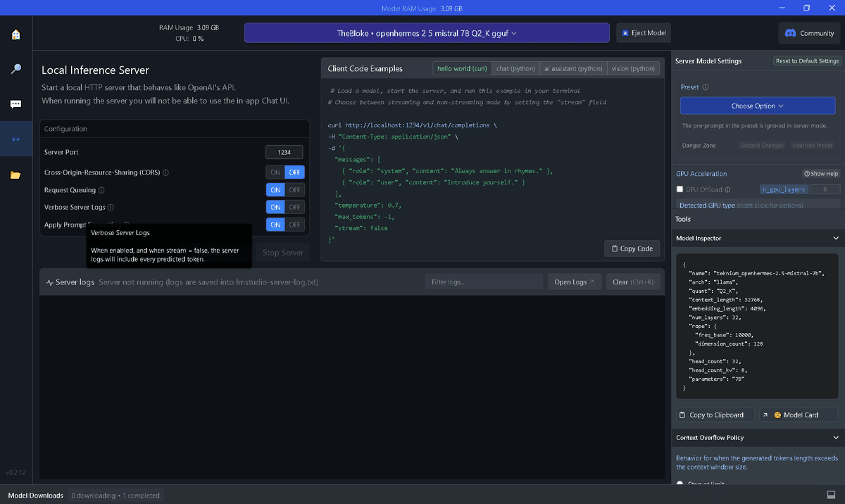Open the AI Chat page in sidebar
Image resolution: width=845 pixels, height=504 pixels.
(x=15, y=104)
